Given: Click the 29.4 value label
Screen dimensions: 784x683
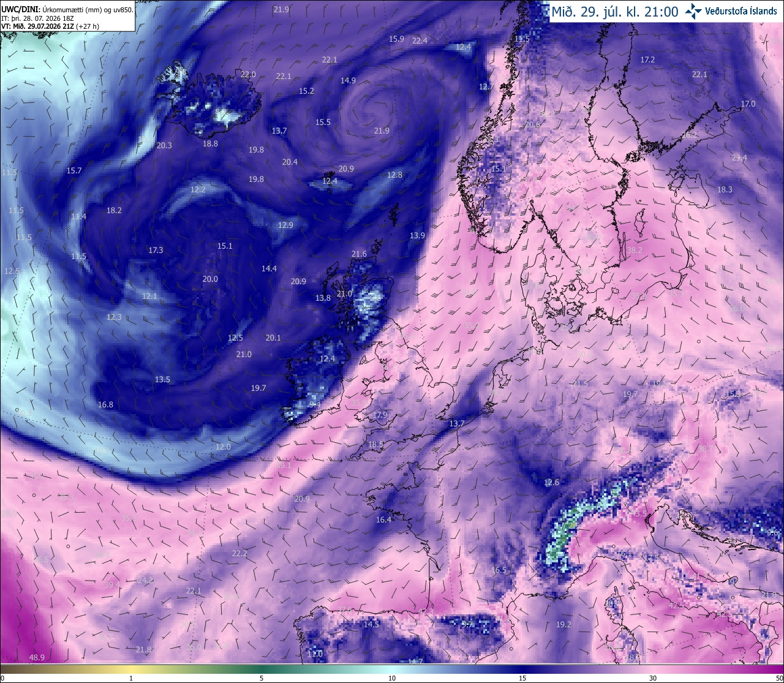Looking at the screenshot, I should (x=739, y=157).
